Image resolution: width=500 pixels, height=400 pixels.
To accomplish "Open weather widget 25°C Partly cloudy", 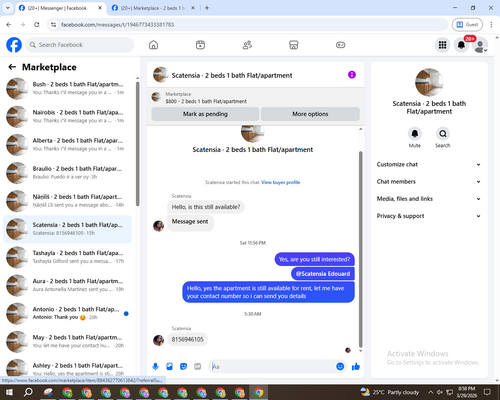I will click(389, 392).
